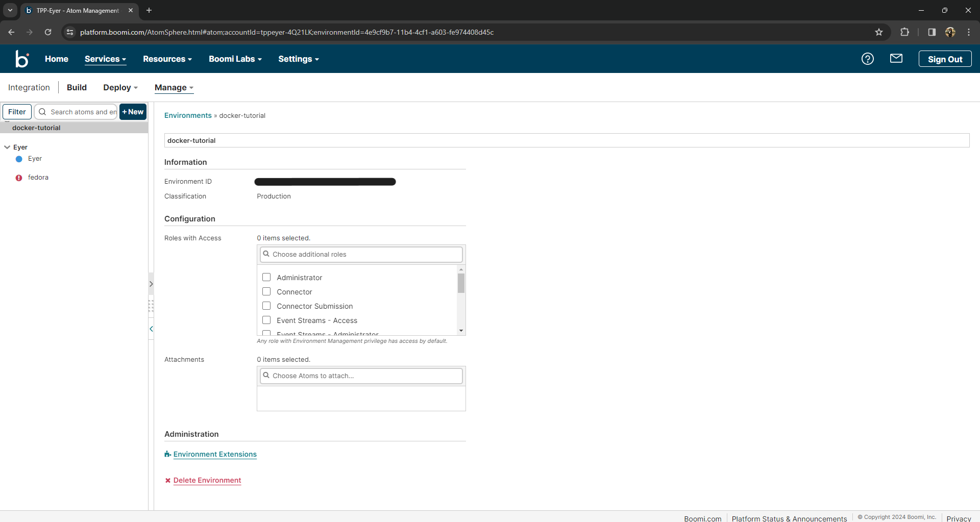980x522 pixels.
Task: Click the Filter button
Action: [17, 112]
